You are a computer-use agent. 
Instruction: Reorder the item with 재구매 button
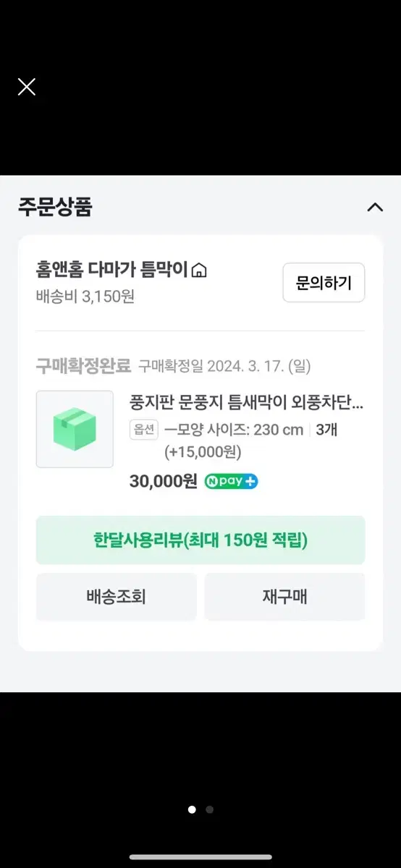(284, 597)
